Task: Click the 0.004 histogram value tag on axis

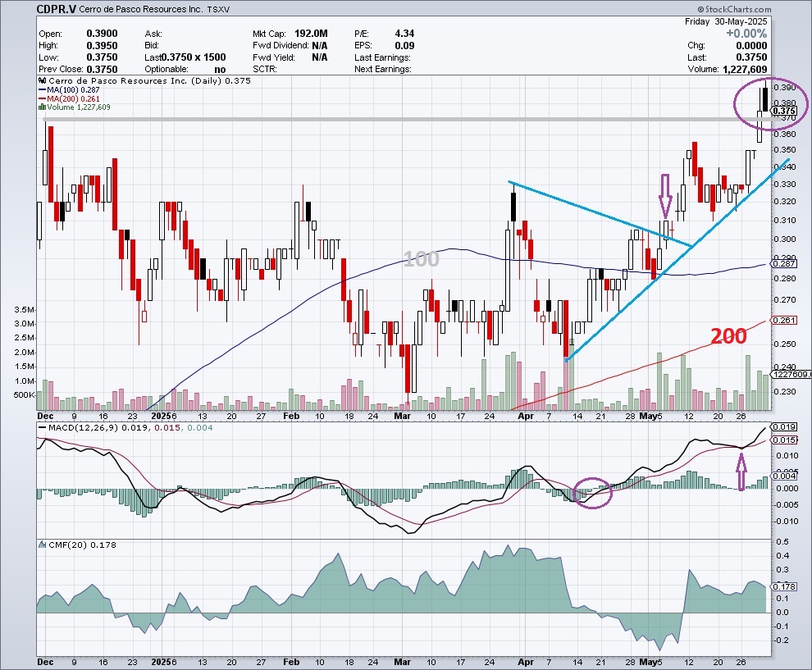Action: pyautogui.click(x=784, y=476)
